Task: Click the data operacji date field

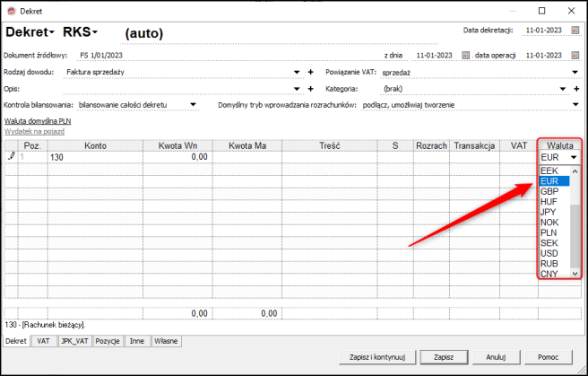Action: pos(544,55)
